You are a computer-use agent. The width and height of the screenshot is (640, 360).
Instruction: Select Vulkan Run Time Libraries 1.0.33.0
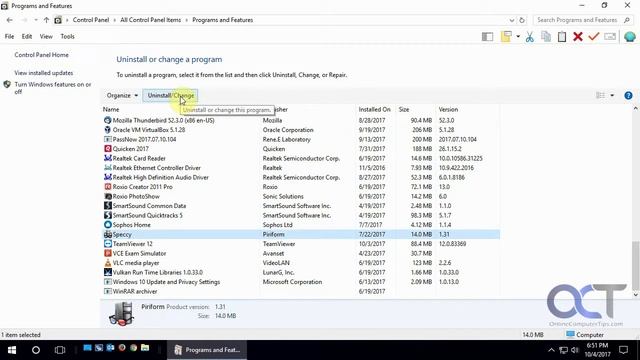click(x=301, y=272)
